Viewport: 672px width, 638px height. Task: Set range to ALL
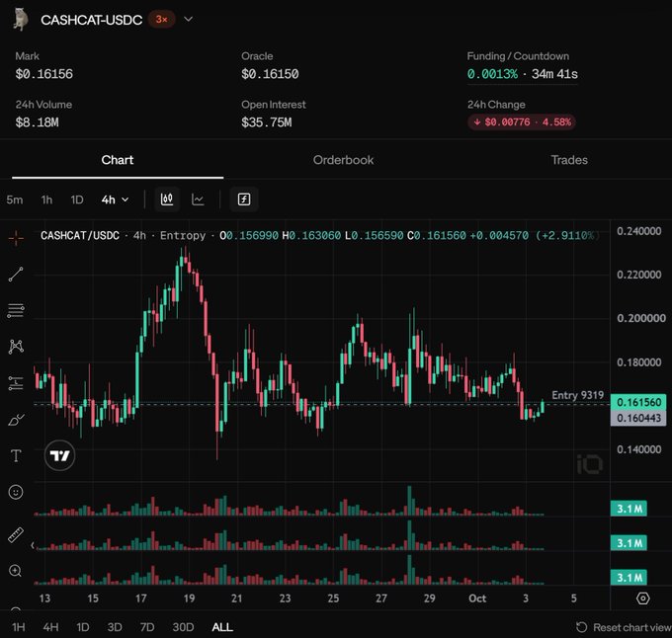tap(222, 627)
